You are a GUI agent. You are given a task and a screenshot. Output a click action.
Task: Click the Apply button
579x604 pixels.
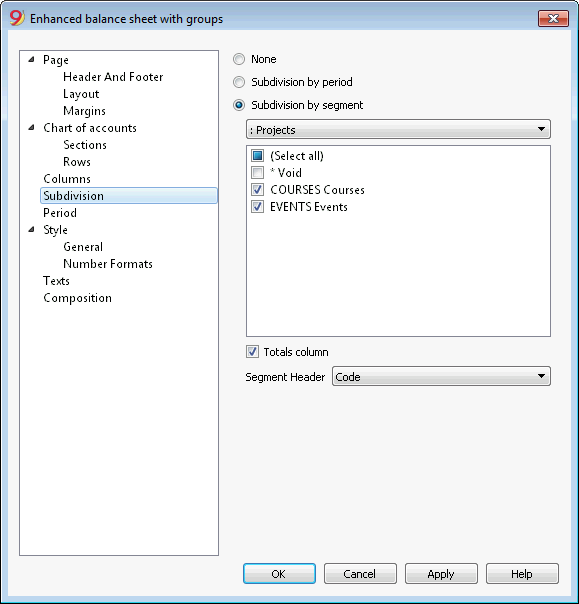[441, 574]
